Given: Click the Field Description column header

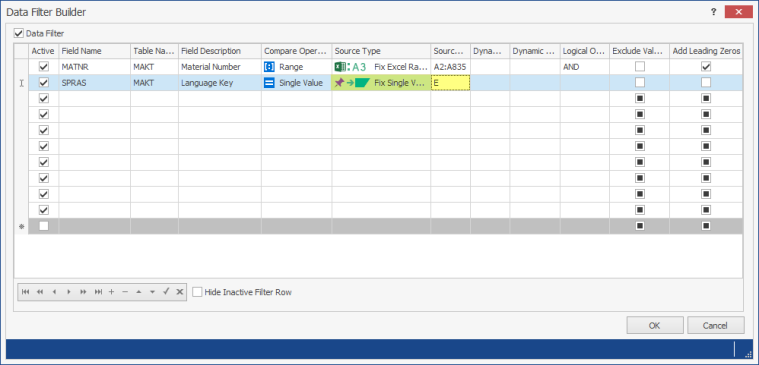Looking at the screenshot, I should coord(220,51).
